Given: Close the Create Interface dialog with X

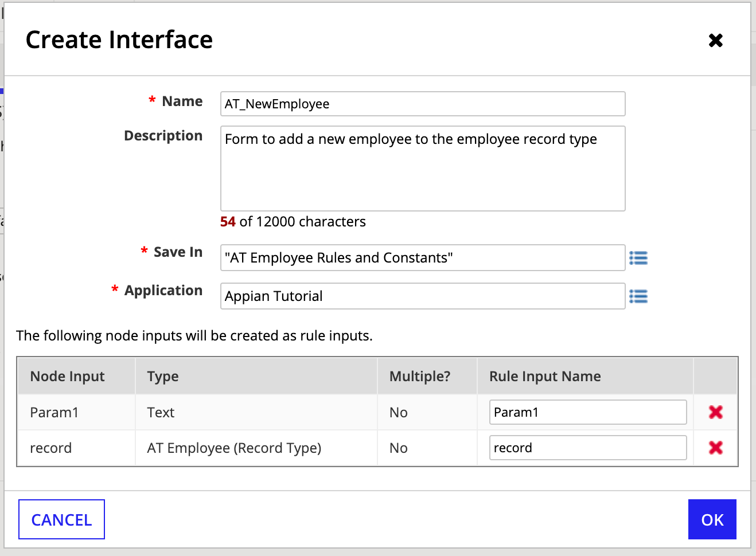Looking at the screenshot, I should point(715,40).
